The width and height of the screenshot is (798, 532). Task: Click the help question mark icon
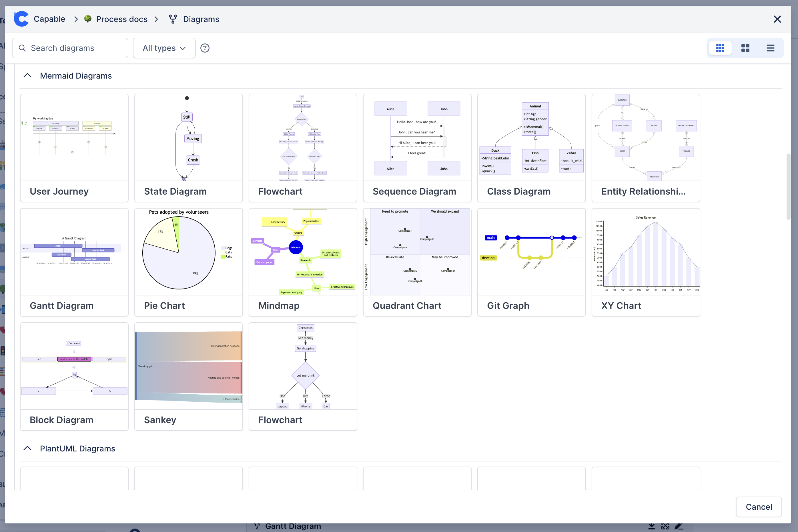coord(205,48)
